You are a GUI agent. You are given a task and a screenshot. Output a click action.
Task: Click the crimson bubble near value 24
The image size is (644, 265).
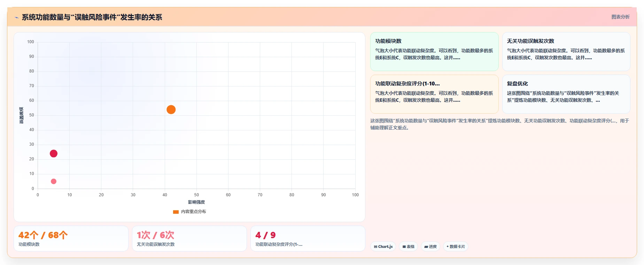[x=54, y=153]
